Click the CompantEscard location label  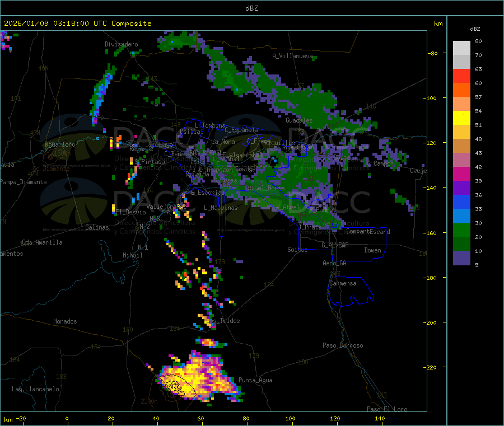368,232
